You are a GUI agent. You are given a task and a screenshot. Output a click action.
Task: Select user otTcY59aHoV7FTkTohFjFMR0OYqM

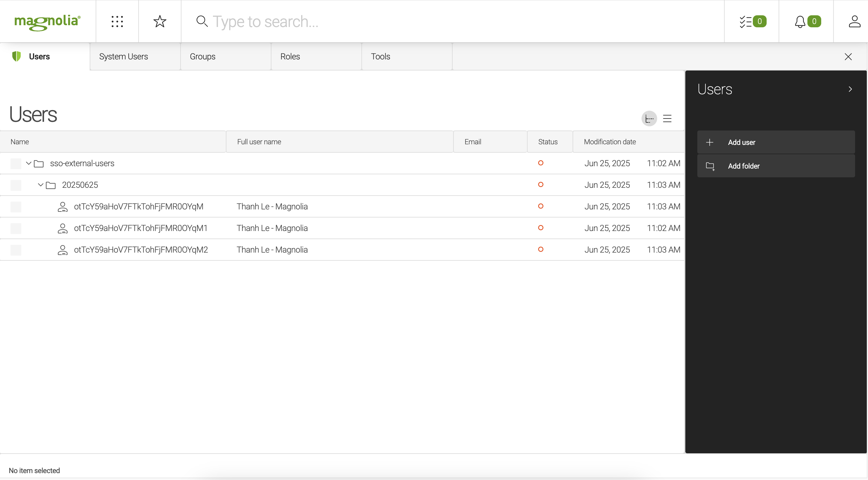(342, 207)
